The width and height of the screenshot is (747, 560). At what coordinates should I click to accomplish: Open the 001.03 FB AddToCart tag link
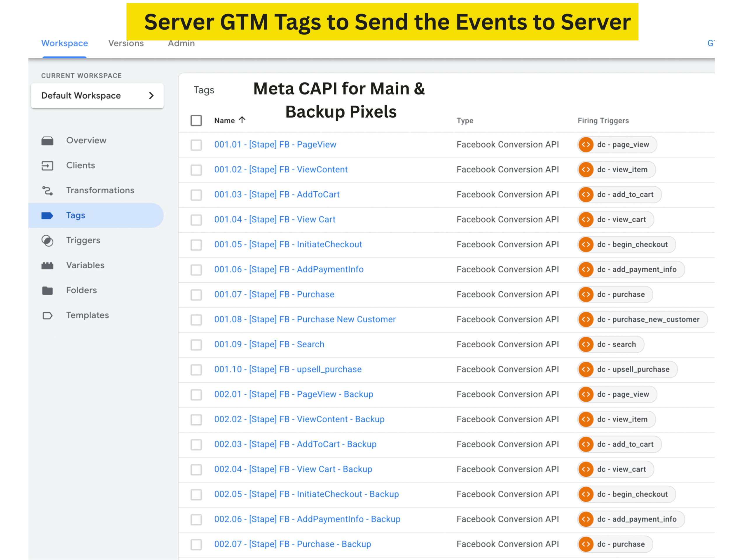pyautogui.click(x=277, y=195)
